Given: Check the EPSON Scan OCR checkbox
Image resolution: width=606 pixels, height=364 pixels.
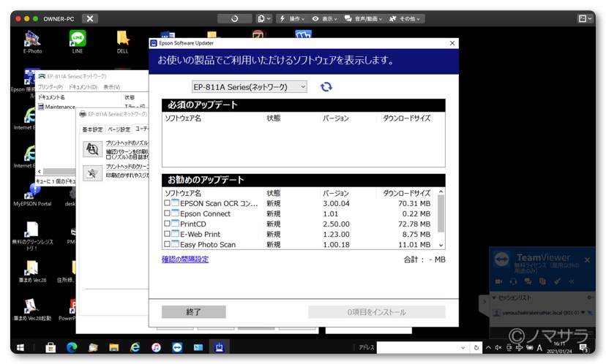Looking at the screenshot, I should tap(167, 203).
